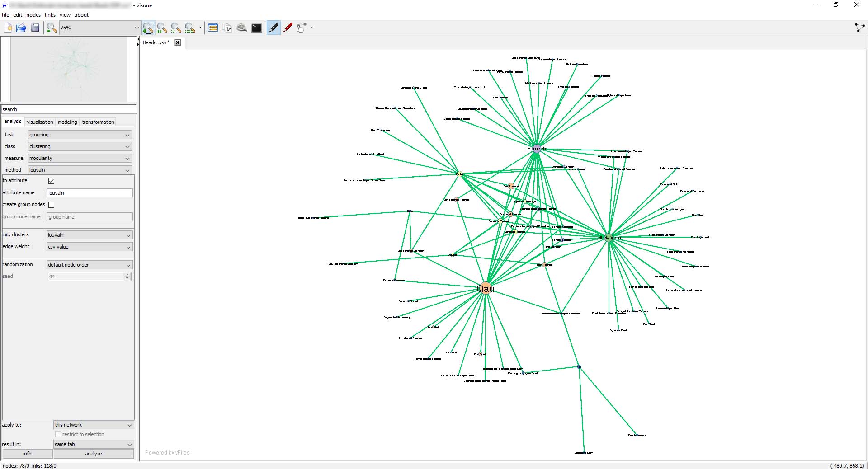Viewport: 868px width, 469px height.
Task: Open the task dropdown showing grouping
Action: coord(80,135)
